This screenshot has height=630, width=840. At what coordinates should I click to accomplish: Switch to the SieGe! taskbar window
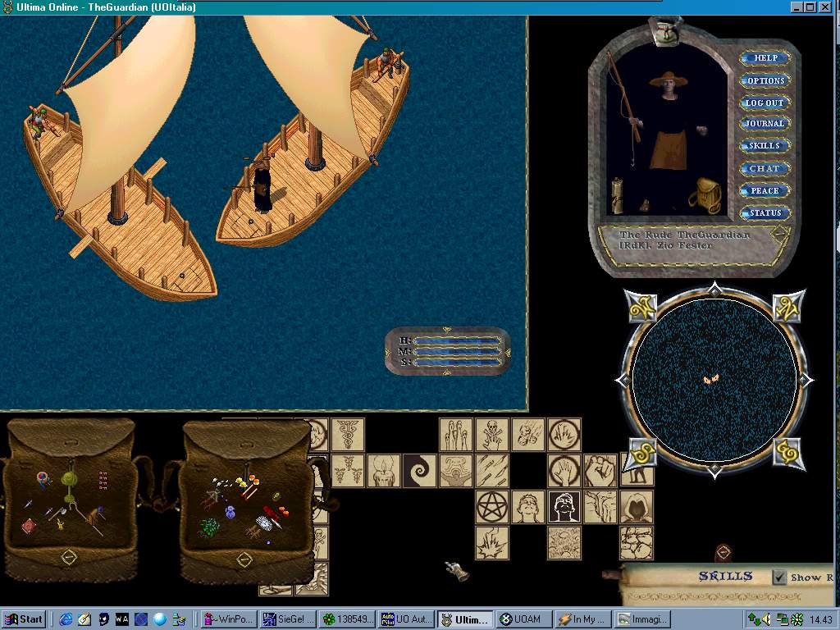click(289, 619)
